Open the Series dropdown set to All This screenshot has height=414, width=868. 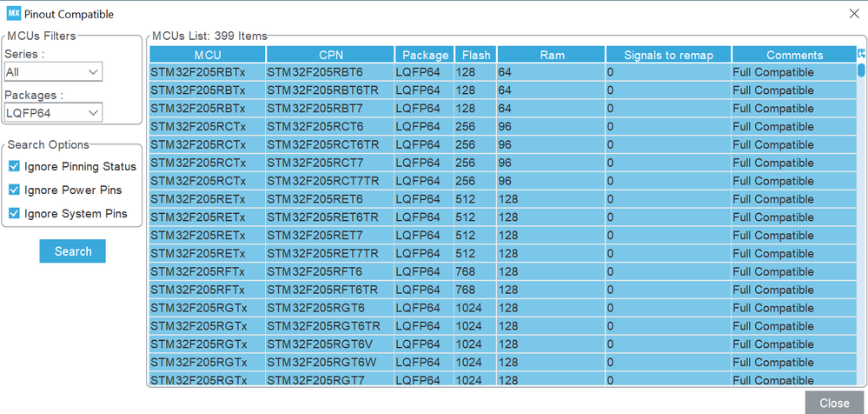coord(53,72)
